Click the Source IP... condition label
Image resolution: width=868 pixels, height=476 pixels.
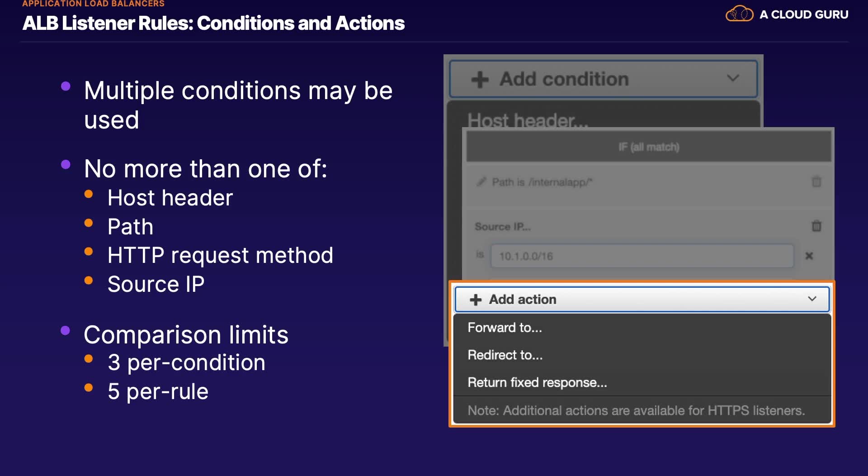click(x=502, y=227)
